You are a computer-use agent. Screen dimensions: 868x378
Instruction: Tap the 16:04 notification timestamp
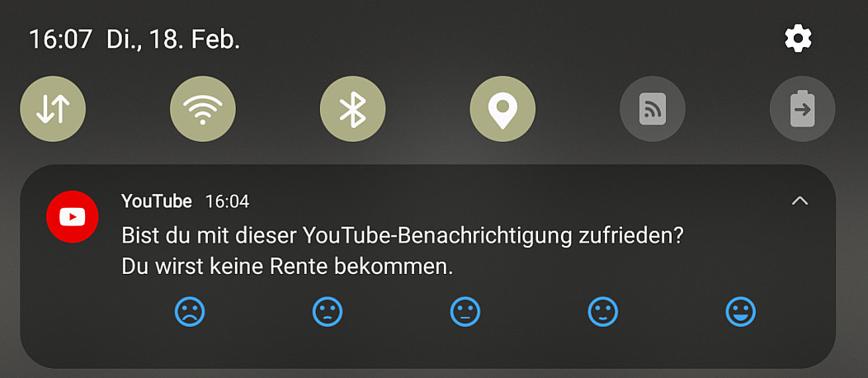click(228, 201)
